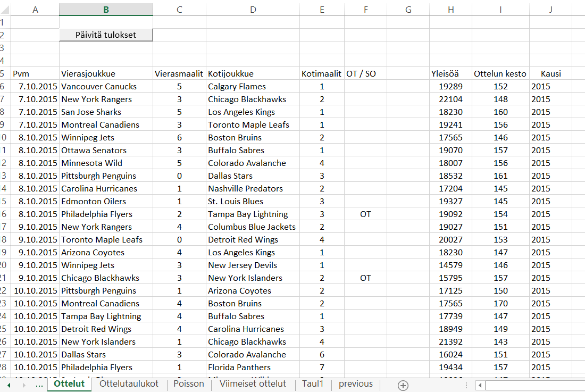Viewport: 585px width, 392px height.
Task: Select the Calgary Flames cell
Action: (237, 87)
